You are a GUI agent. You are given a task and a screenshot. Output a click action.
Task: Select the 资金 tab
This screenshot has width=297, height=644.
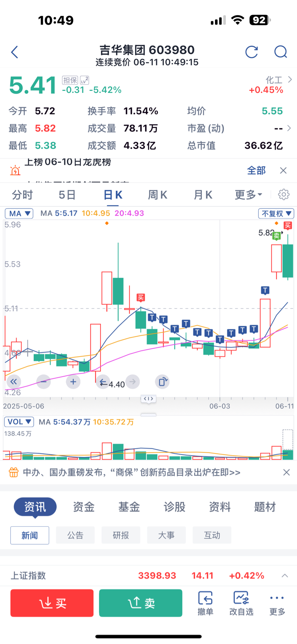click(x=84, y=507)
